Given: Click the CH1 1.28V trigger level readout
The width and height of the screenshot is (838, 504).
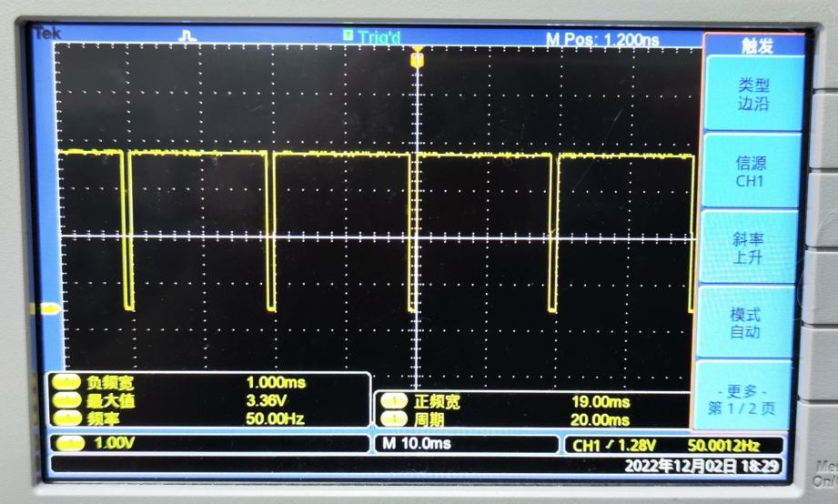Looking at the screenshot, I should coord(628,445).
